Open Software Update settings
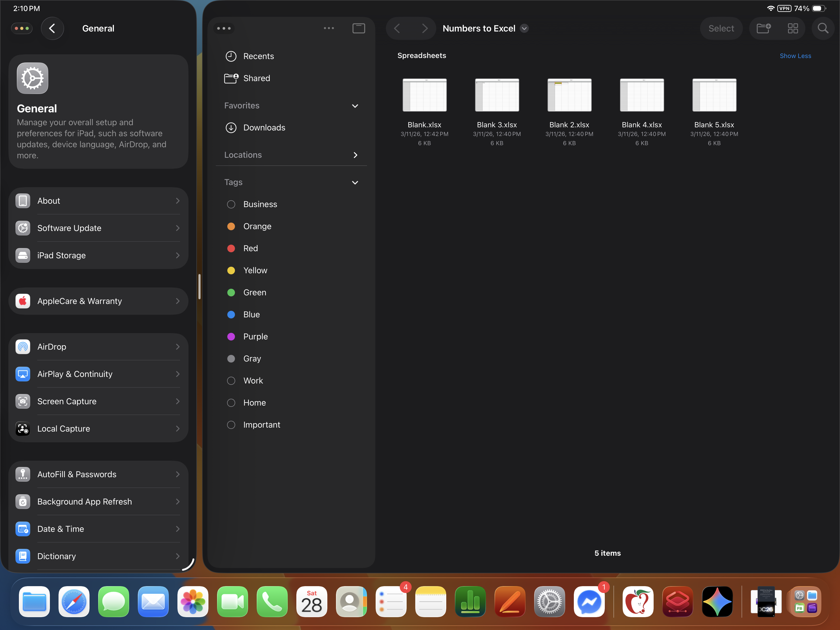This screenshot has width=840, height=630. click(x=98, y=228)
